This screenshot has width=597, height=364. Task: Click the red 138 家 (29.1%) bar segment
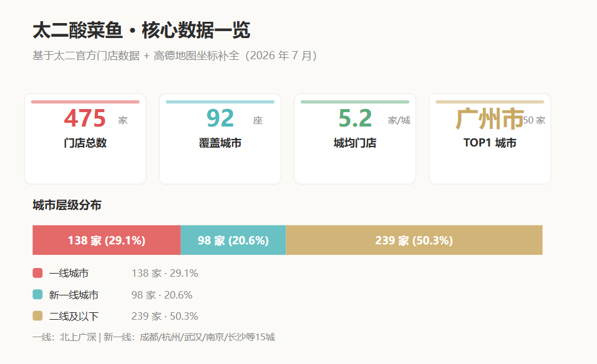point(107,240)
